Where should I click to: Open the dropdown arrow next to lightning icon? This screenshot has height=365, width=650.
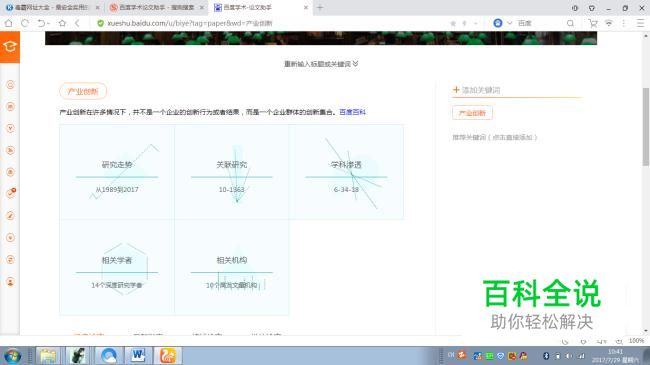pyautogui.click(x=475, y=24)
